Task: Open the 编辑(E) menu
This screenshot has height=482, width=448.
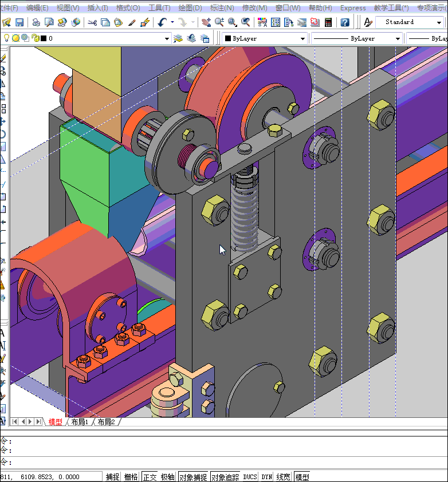Action: [37, 7]
